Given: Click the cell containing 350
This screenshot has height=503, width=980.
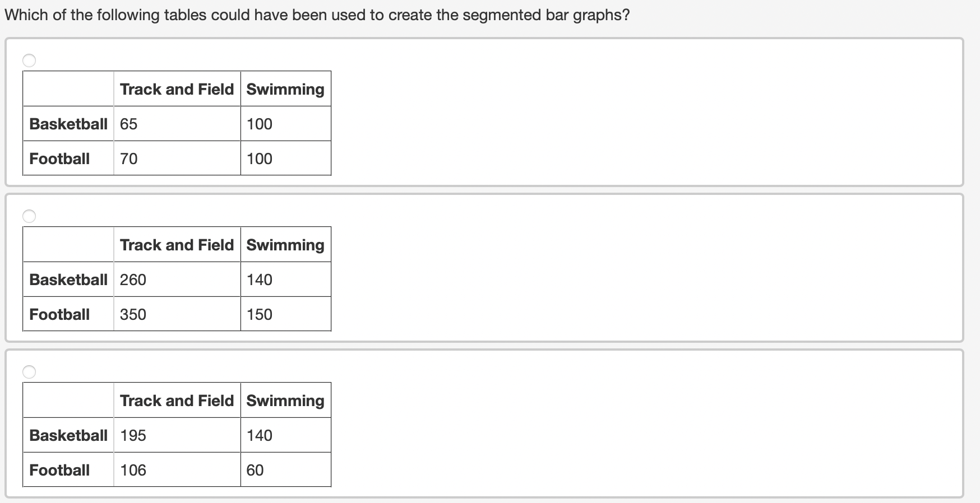Looking at the screenshot, I should coord(133,314).
